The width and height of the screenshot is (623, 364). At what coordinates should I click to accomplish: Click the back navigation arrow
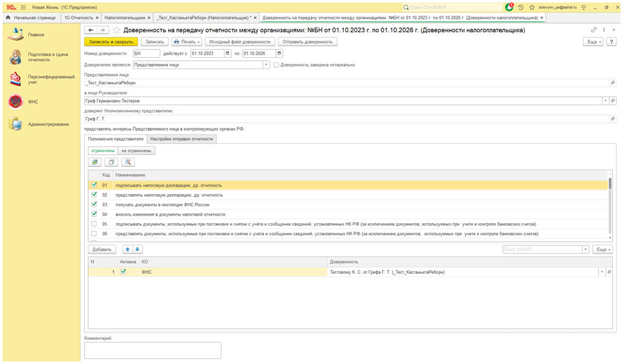point(91,30)
